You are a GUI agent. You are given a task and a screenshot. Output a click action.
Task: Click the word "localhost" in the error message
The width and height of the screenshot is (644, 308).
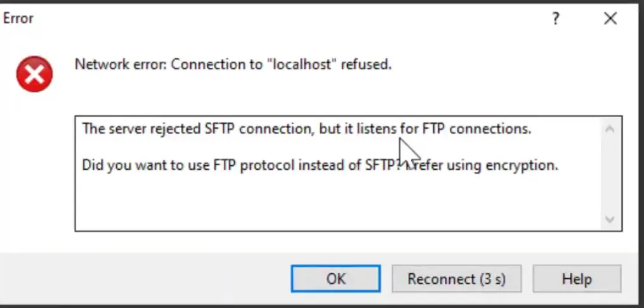coord(302,65)
